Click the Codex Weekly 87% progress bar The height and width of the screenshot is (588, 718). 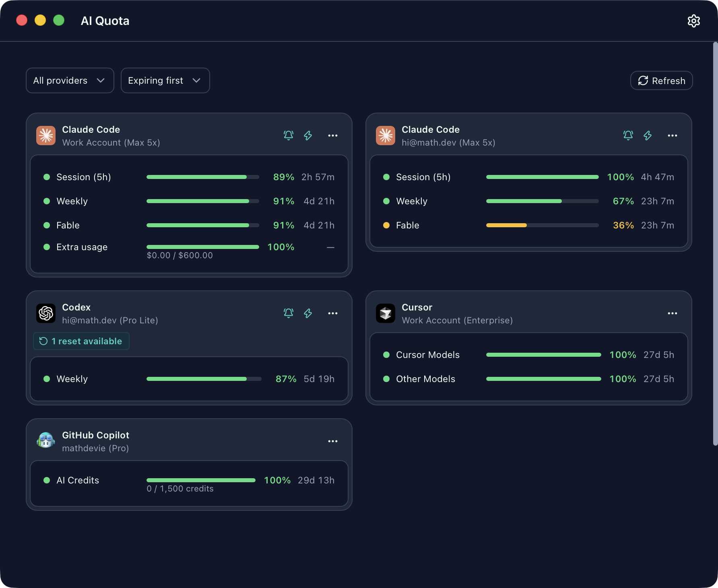coord(204,379)
